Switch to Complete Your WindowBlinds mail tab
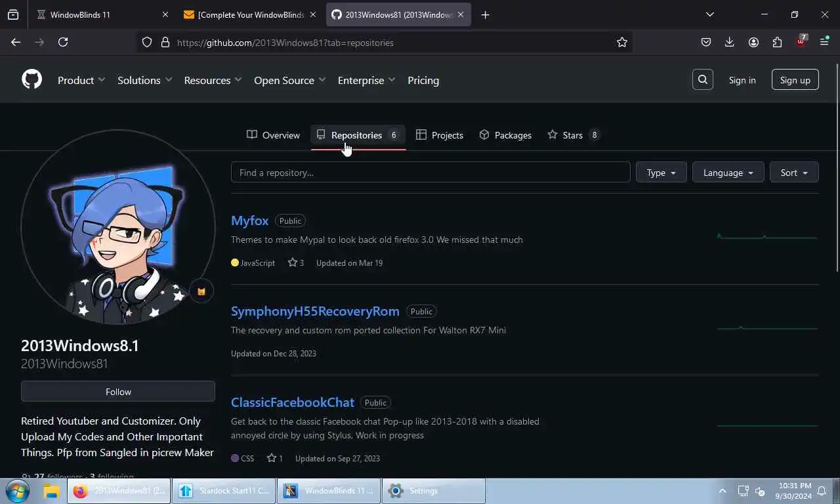Image resolution: width=840 pixels, height=504 pixels. pyautogui.click(x=251, y=14)
